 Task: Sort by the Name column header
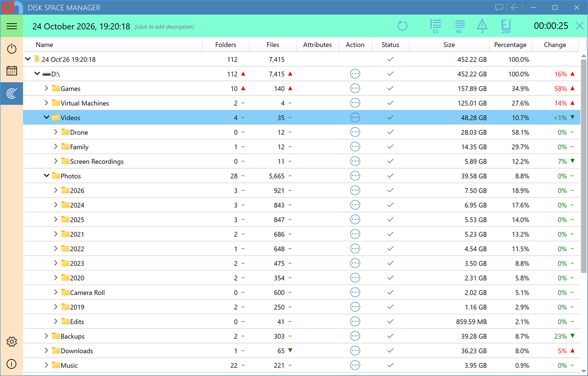113,45
